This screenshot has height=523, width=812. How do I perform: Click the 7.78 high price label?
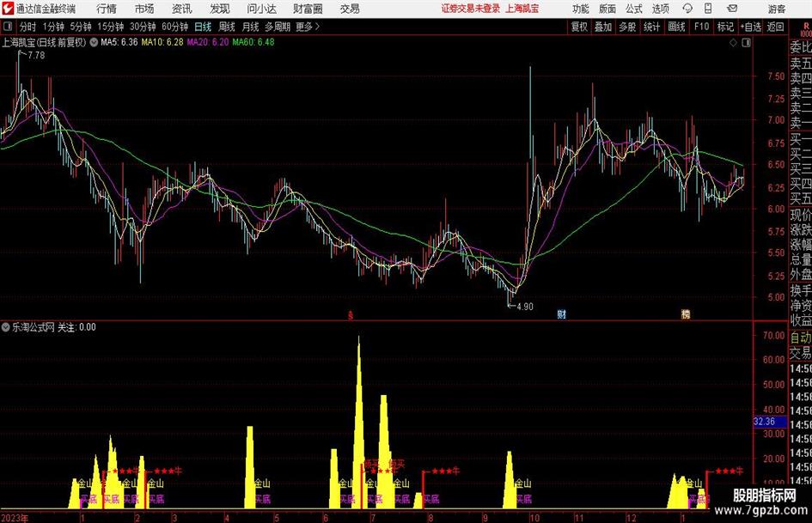(36, 56)
